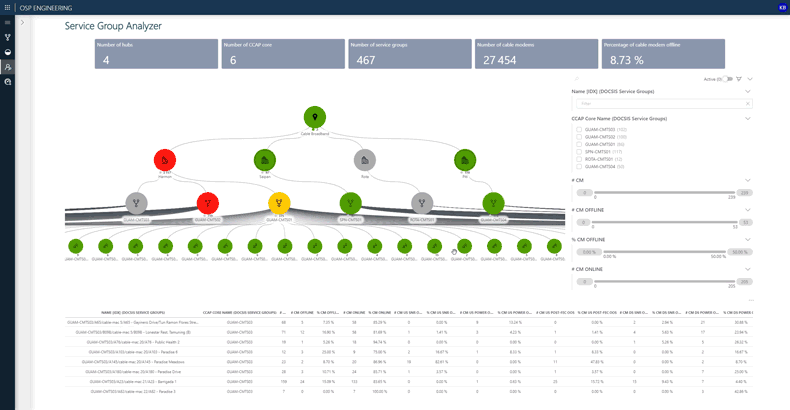Screen dimensions: 790x410
Task: Select the yellow GUAM-CMTS01 core node
Action: (279, 203)
